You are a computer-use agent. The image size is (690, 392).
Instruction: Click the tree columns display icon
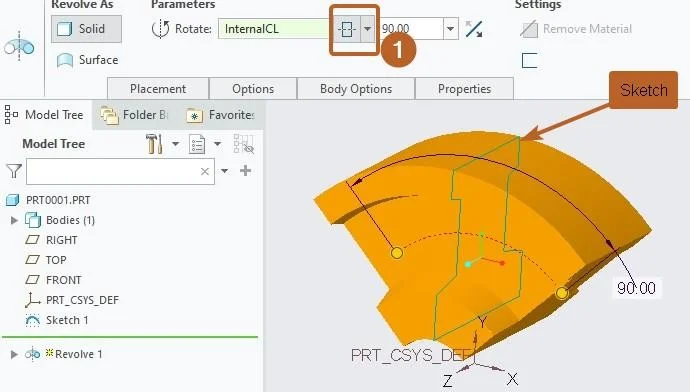click(x=197, y=144)
